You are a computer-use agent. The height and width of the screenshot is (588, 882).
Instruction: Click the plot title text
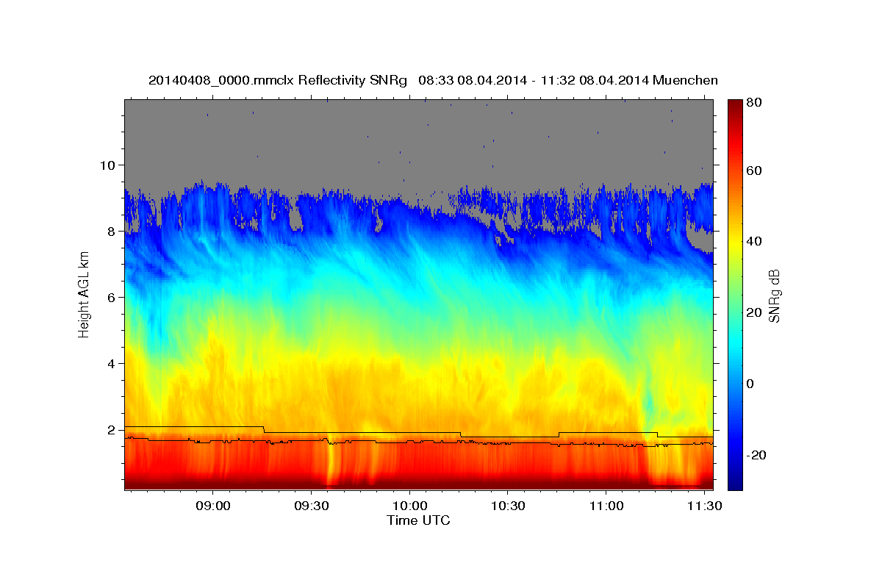(x=433, y=79)
